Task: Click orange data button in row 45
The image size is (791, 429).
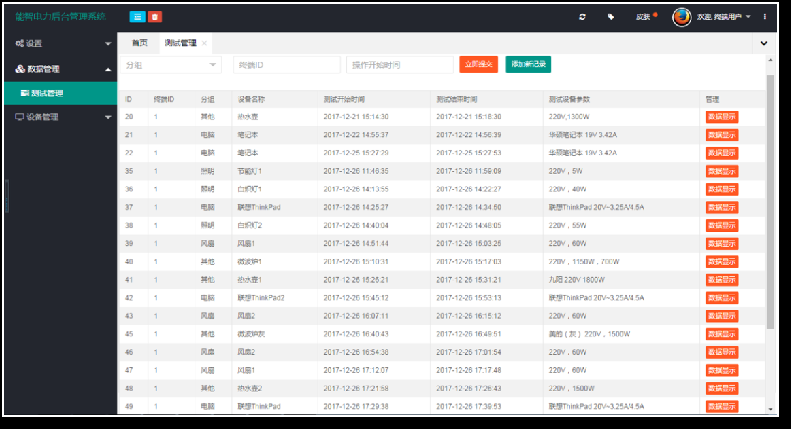Action: coord(722,334)
